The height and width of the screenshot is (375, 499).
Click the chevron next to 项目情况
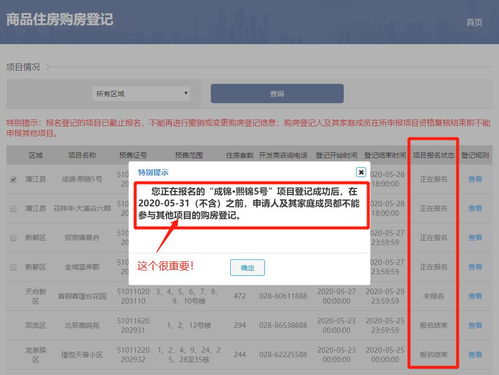point(48,67)
